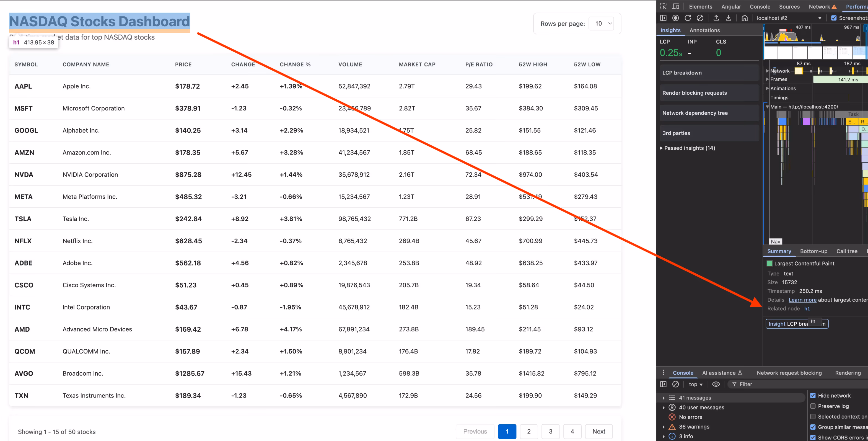
Task: Open the localhost #2 recording dropdown
Action: 789,18
